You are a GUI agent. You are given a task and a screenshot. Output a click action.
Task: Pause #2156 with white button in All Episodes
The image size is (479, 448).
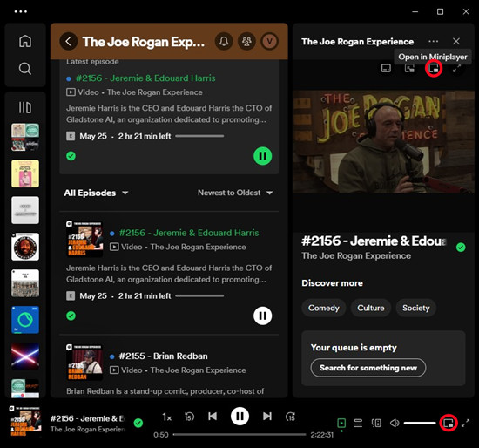click(x=263, y=316)
